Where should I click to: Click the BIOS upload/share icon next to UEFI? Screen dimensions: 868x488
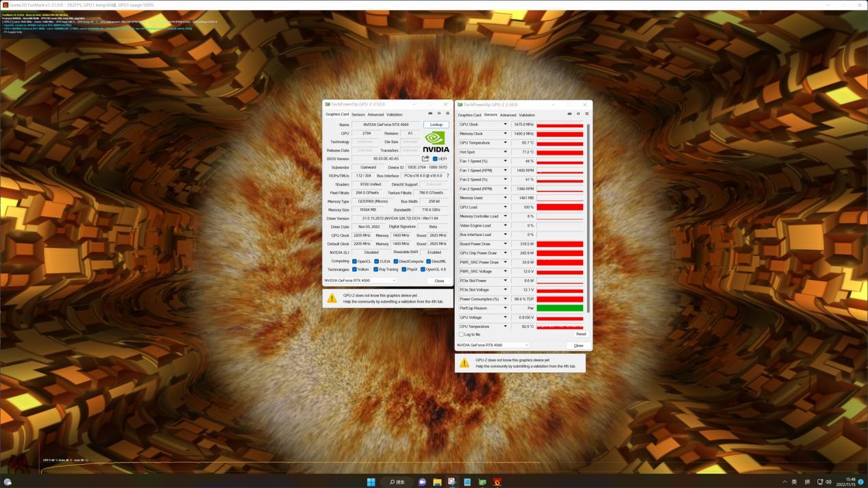click(425, 158)
